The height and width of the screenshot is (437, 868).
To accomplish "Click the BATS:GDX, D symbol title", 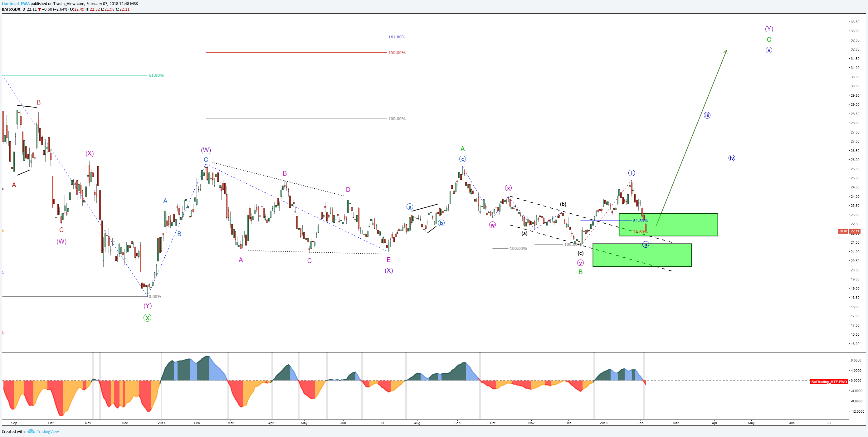I will tap(13, 9).
